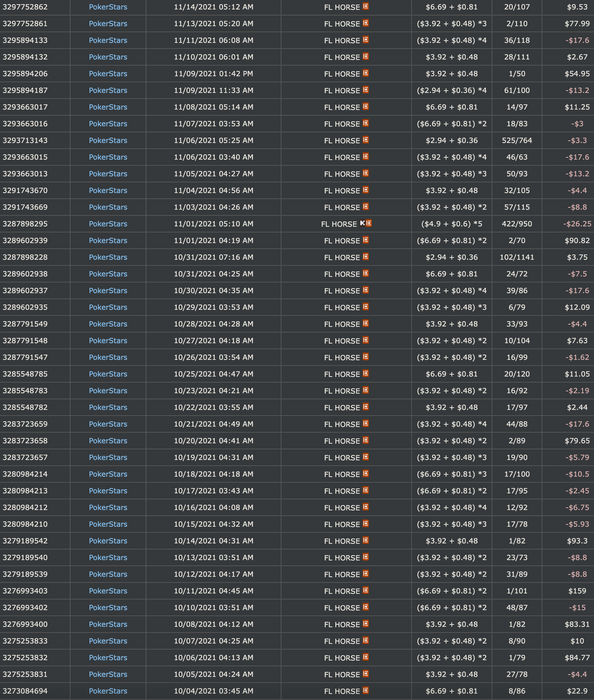Click the orange icon in row 3295894206
This screenshot has width=594, height=700.
tap(366, 73)
